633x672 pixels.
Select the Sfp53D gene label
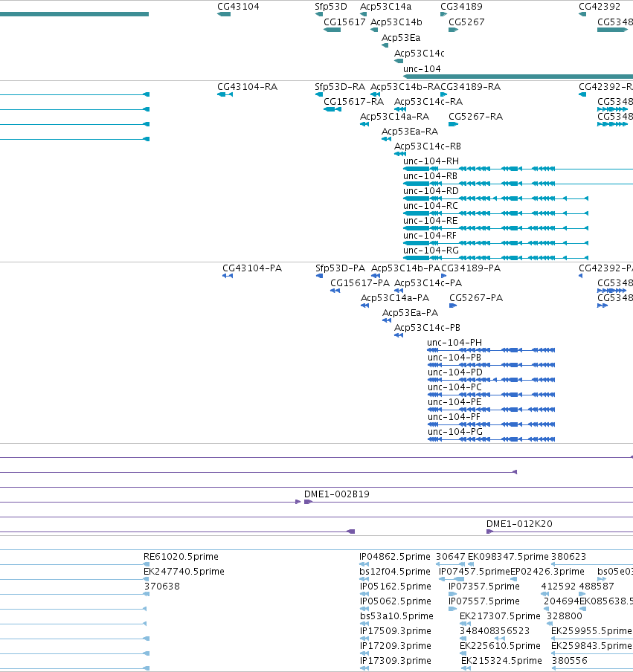(x=331, y=7)
